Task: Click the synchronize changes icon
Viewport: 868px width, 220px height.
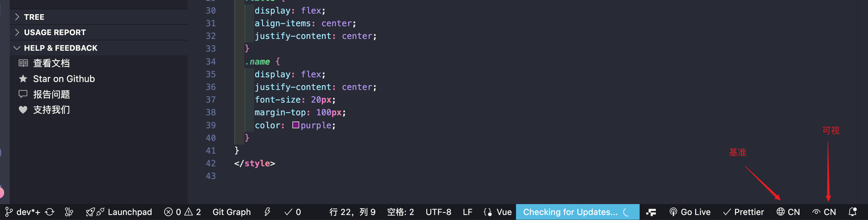Action: (x=50, y=212)
